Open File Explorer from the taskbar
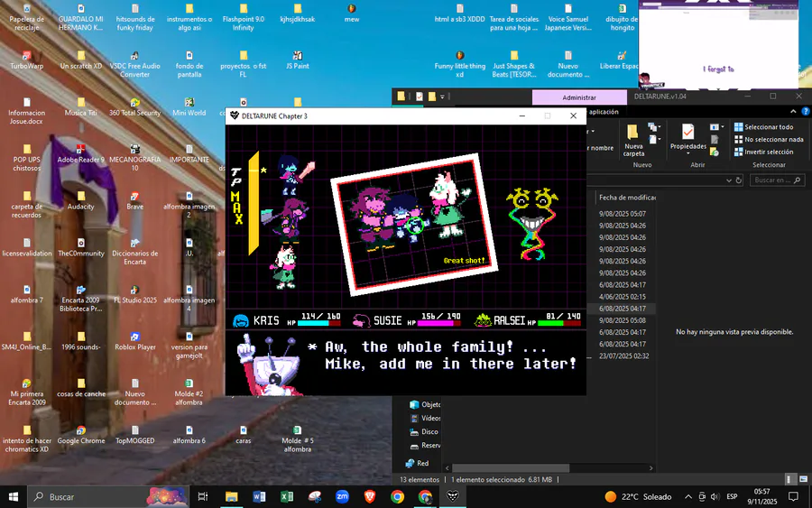This screenshot has height=508, width=812. 231,496
